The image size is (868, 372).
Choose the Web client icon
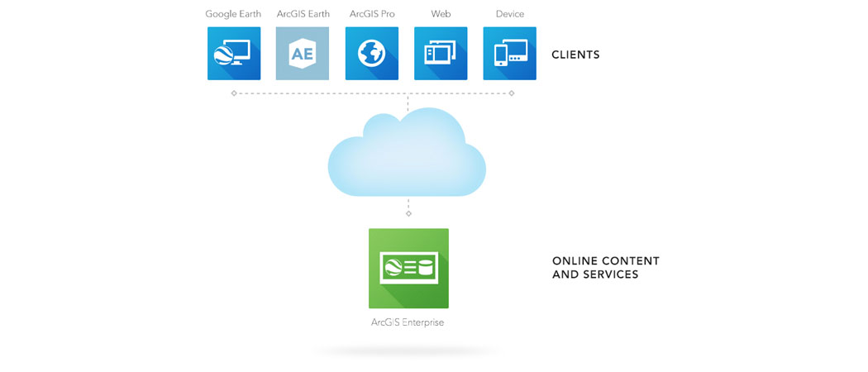[441, 54]
